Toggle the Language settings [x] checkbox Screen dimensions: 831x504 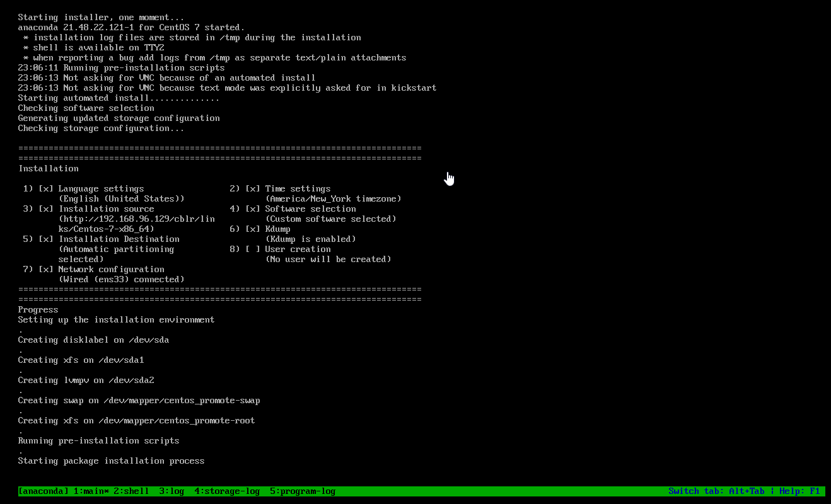click(x=46, y=188)
